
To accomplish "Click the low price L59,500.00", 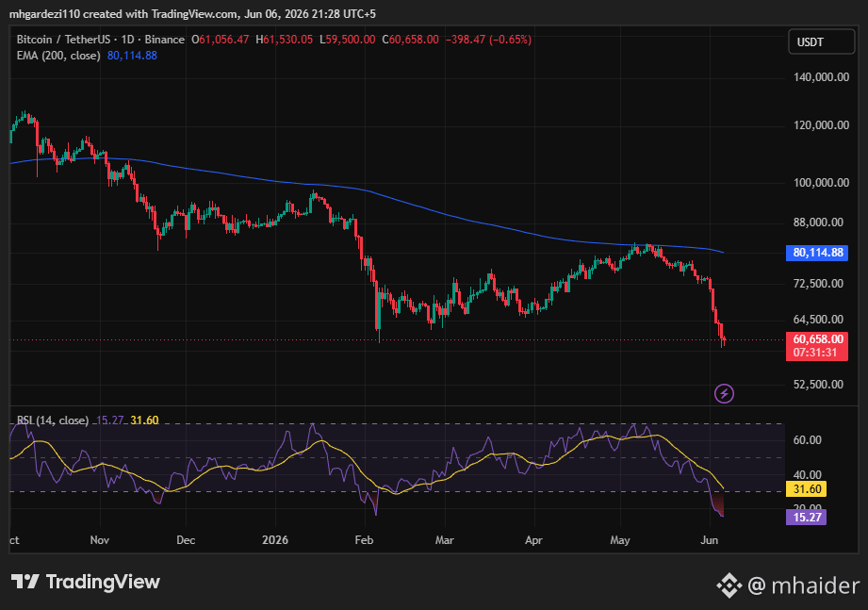I will coord(347,40).
